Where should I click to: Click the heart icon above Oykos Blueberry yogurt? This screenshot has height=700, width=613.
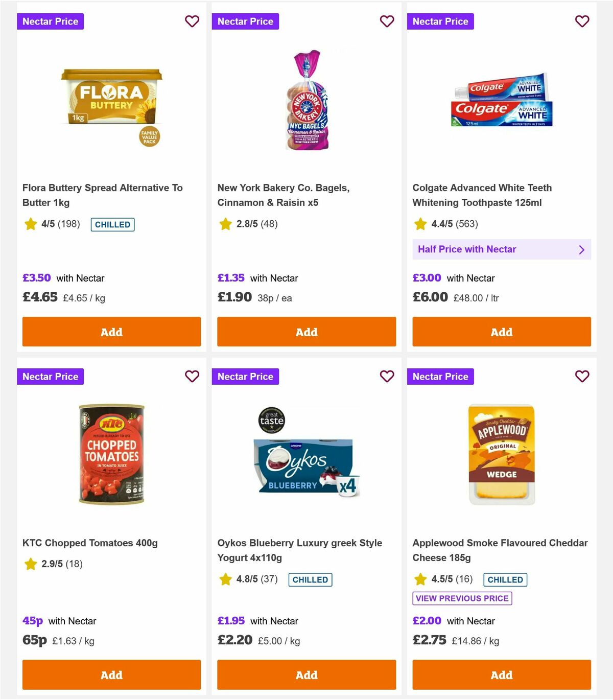tap(387, 377)
